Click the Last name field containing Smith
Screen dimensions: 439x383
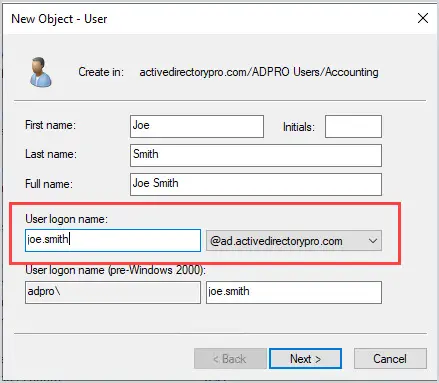click(x=256, y=155)
